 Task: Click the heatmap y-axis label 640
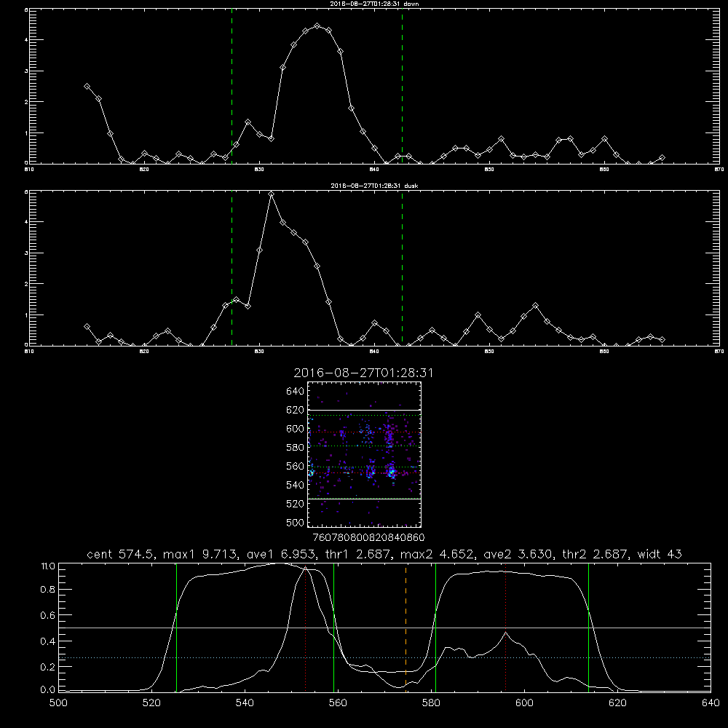coord(296,392)
